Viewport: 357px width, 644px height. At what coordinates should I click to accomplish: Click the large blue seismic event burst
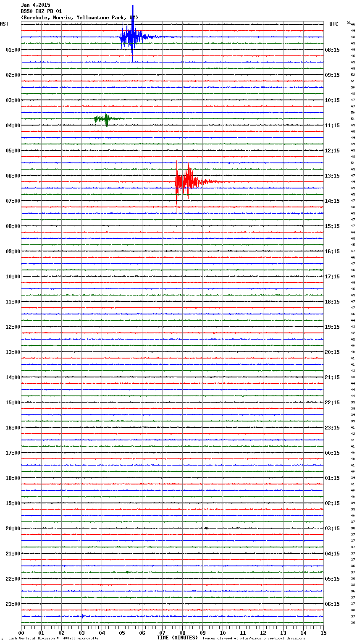click(132, 37)
